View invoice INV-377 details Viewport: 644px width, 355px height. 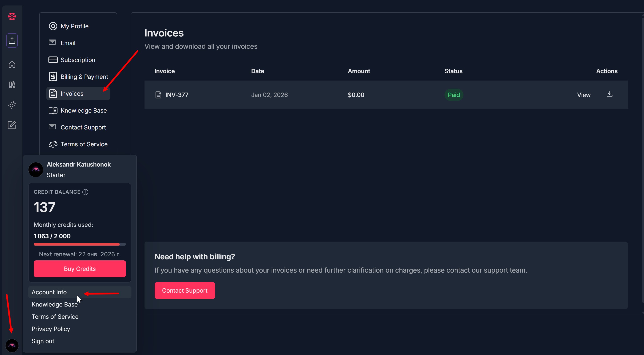pyautogui.click(x=584, y=95)
